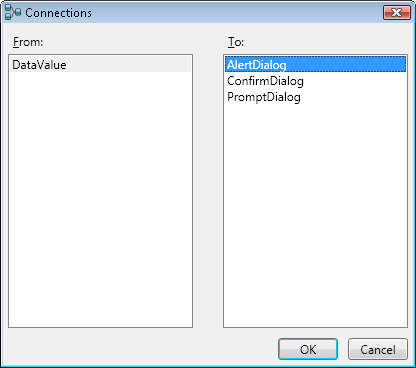Close the Connections dialog with X button

point(397,13)
